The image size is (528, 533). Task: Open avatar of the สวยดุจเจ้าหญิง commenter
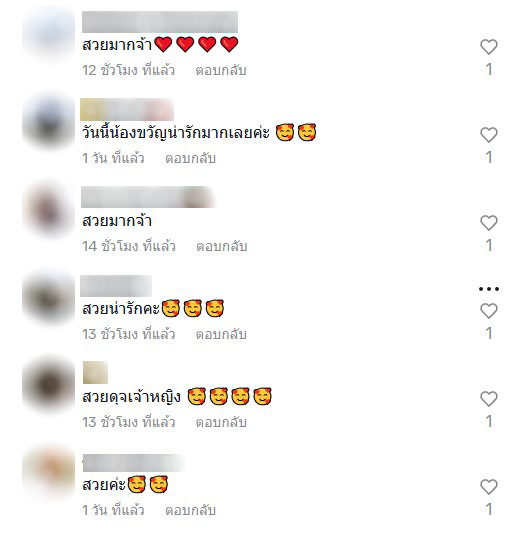(x=49, y=385)
